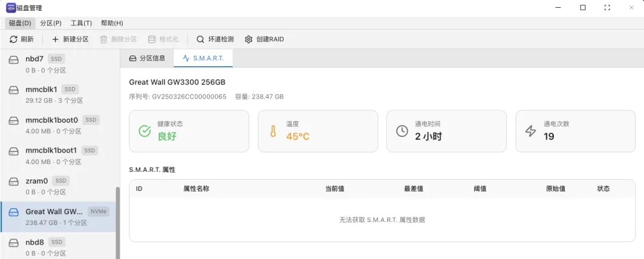Click the 属性名称 column header
Image resolution: width=644 pixels, height=259 pixels.
[x=196, y=189]
